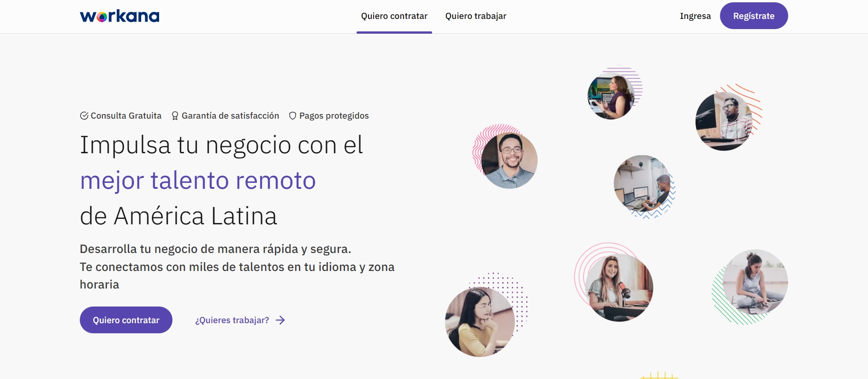Viewport: 868px width, 379px height.
Task: Click the man typing at computer photo
Action: [642, 184]
